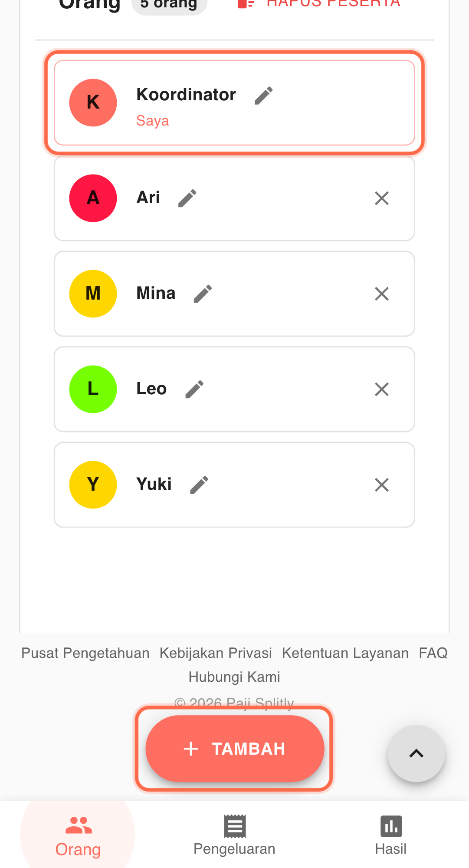Click the edit pencil beside Leo
This screenshot has height=868, width=469.
(194, 389)
